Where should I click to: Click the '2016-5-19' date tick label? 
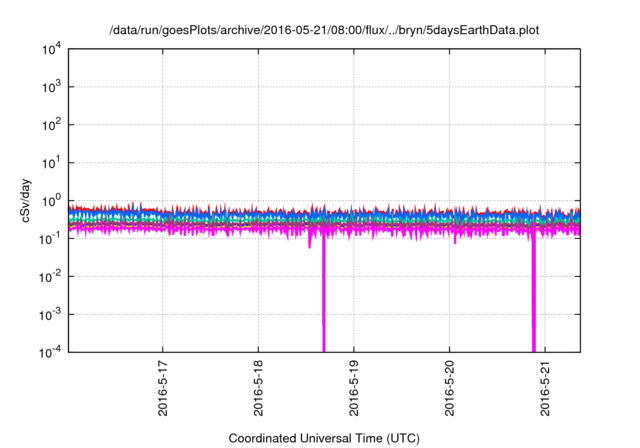click(353, 388)
